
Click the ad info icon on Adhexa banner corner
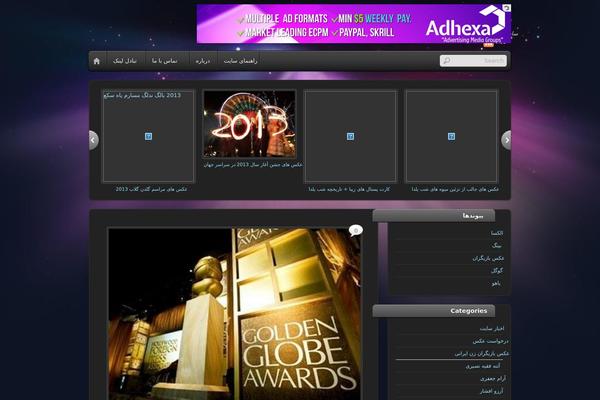click(506, 8)
